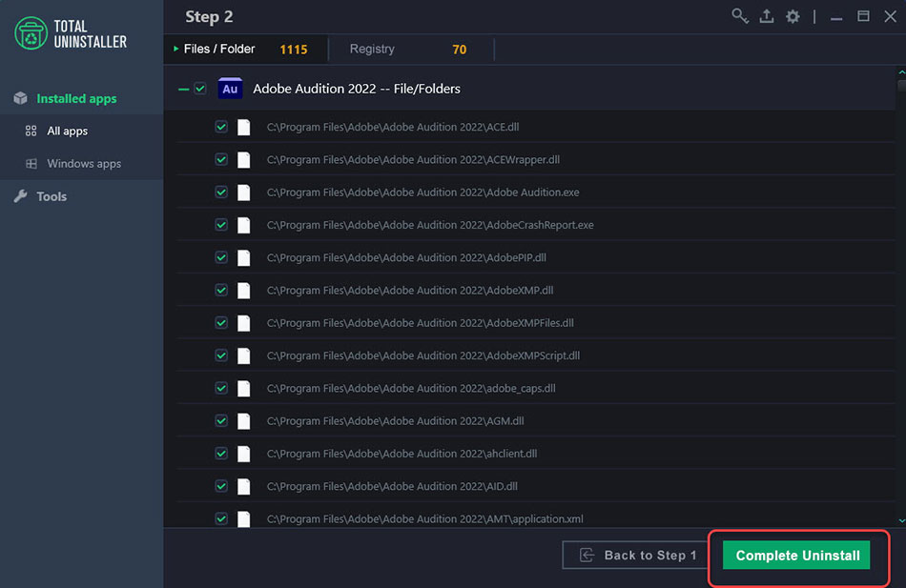Uncheck the AMT\application.xml checkbox

click(x=221, y=518)
